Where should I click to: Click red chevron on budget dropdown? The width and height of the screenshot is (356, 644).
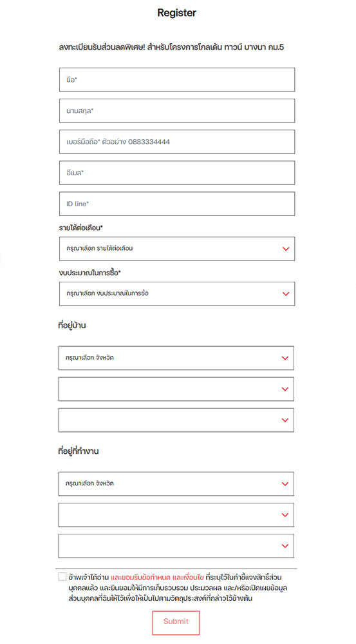(x=286, y=294)
